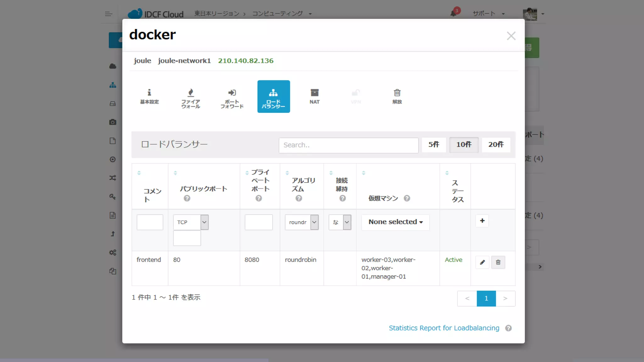Select the NAT tab icon
The image size is (644, 362).
coord(314,96)
